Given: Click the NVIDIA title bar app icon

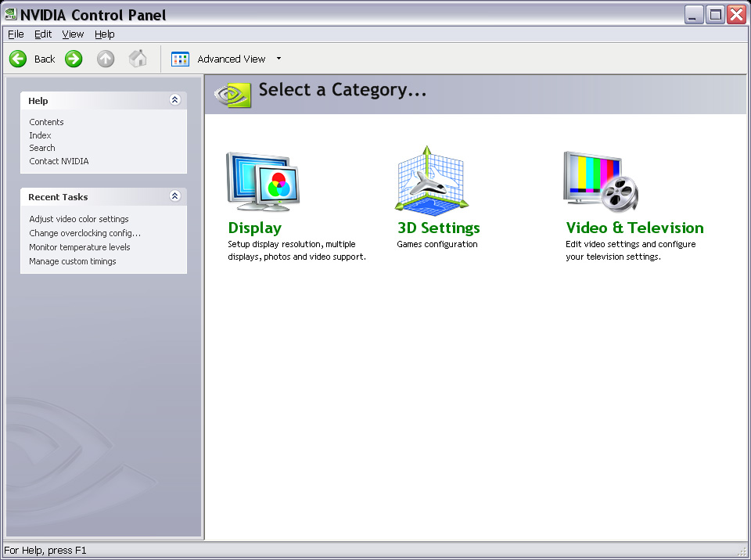Looking at the screenshot, I should [x=10, y=14].
